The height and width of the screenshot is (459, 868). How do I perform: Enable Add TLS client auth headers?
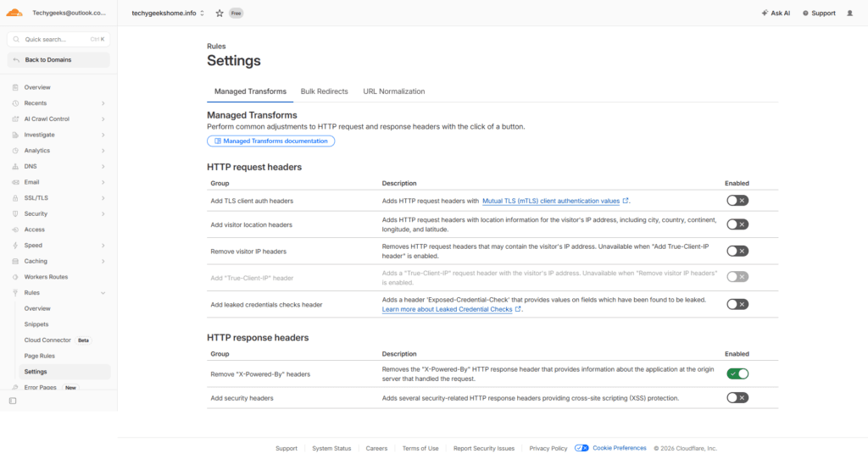point(737,200)
